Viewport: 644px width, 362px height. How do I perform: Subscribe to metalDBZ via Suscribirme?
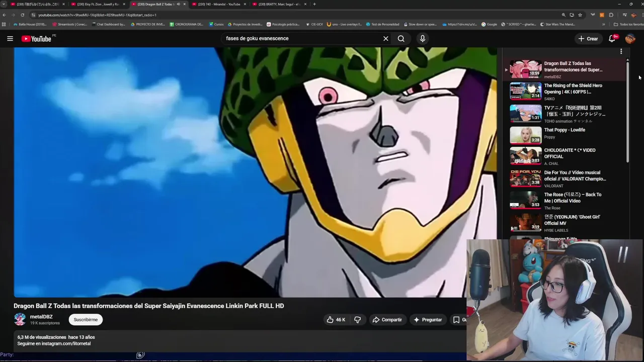click(86, 320)
